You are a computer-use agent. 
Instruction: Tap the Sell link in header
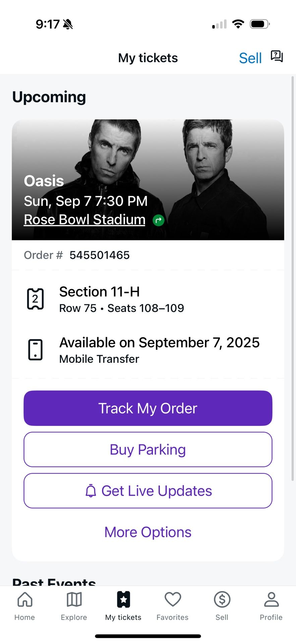[250, 58]
